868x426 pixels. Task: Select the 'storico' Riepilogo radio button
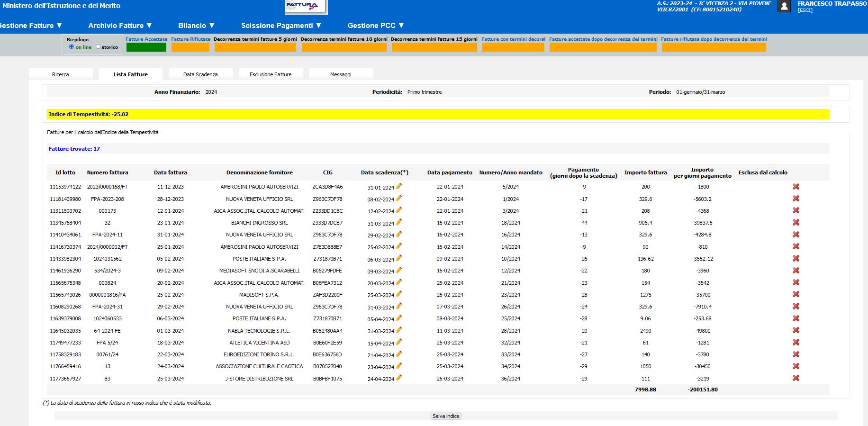pos(98,46)
